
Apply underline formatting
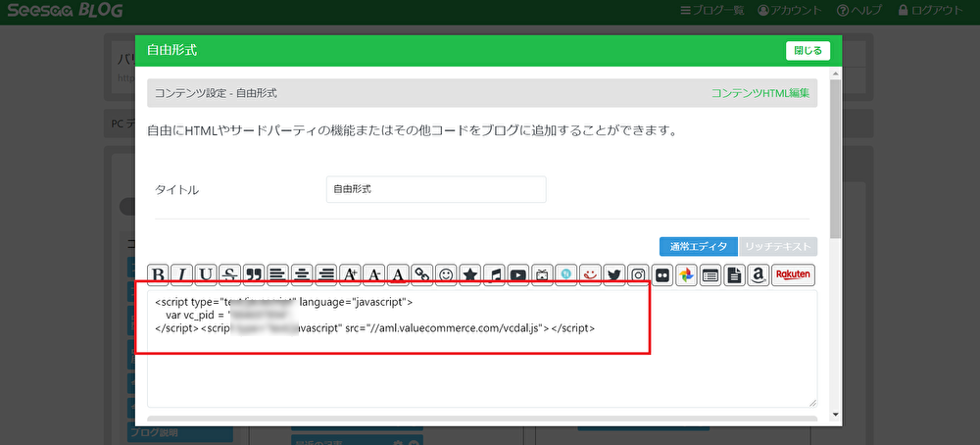(x=207, y=274)
